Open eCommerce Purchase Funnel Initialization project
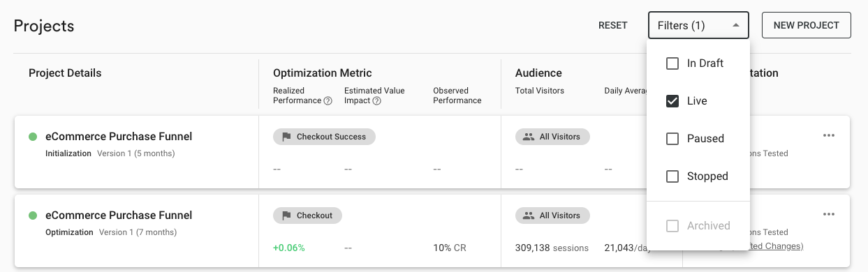The image size is (868, 272). tap(119, 137)
